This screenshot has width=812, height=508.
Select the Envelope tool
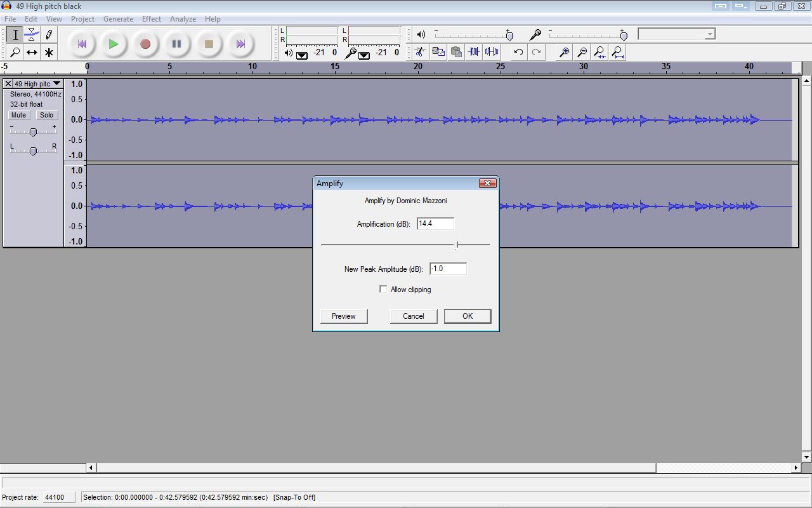pyautogui.click(x=32, y=34)
